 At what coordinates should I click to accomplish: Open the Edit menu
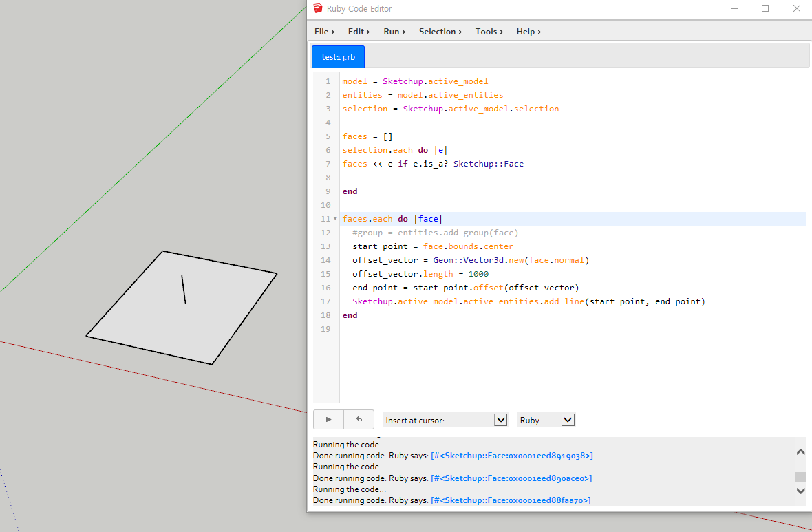359,32
